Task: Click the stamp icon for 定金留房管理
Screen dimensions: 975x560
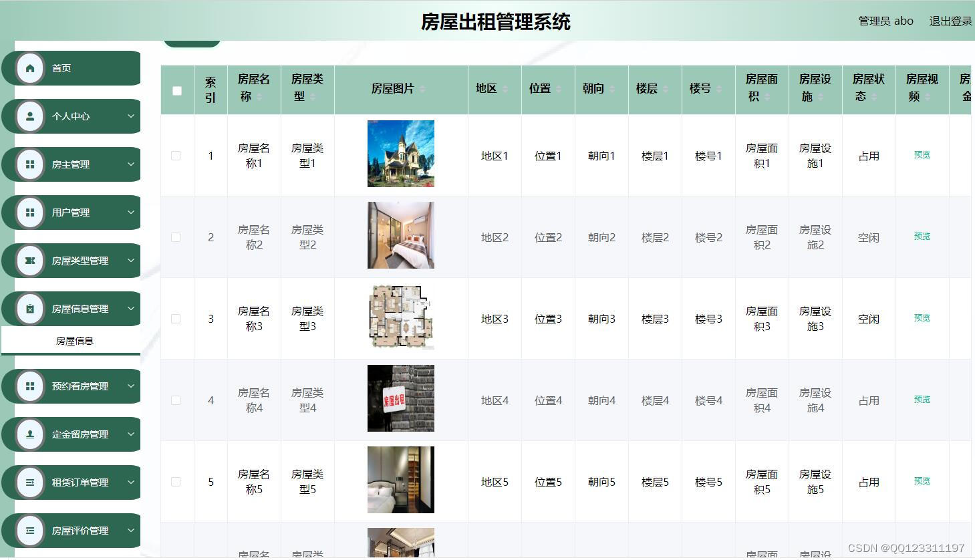Action: tap(30, 434)
